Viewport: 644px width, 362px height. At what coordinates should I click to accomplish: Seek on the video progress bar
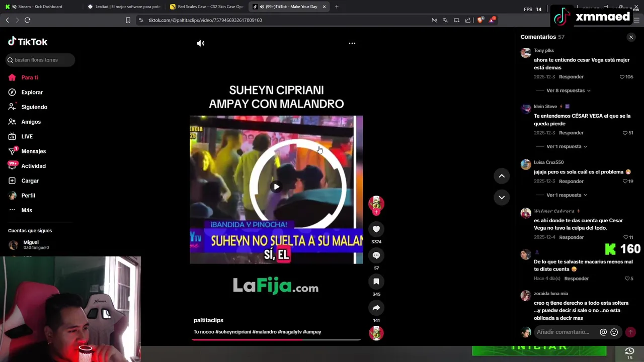click(276, 340)
